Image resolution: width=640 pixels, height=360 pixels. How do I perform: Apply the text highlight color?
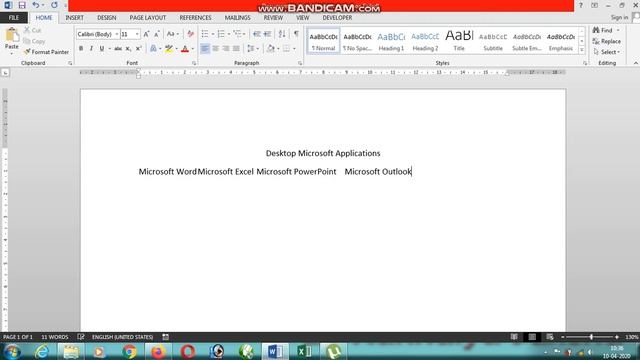tap(169, 49)
